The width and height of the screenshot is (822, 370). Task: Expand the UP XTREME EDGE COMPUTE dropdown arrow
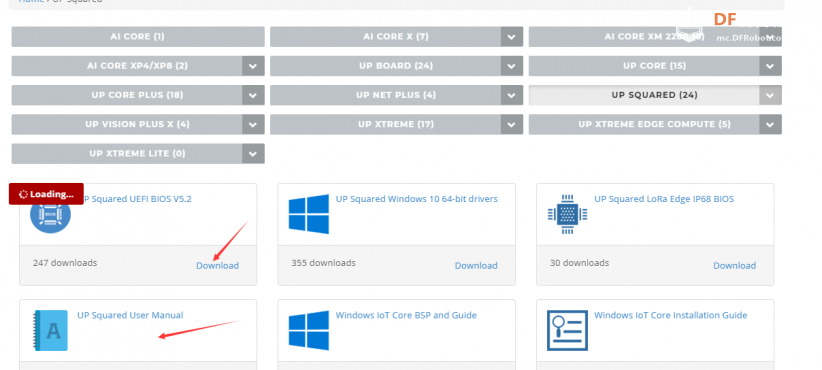(x=770, y=125)
